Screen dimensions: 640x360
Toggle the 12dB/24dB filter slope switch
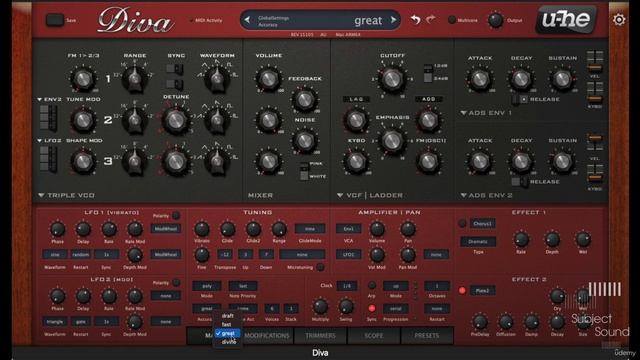pyautogui.click(x=427, y=73)
